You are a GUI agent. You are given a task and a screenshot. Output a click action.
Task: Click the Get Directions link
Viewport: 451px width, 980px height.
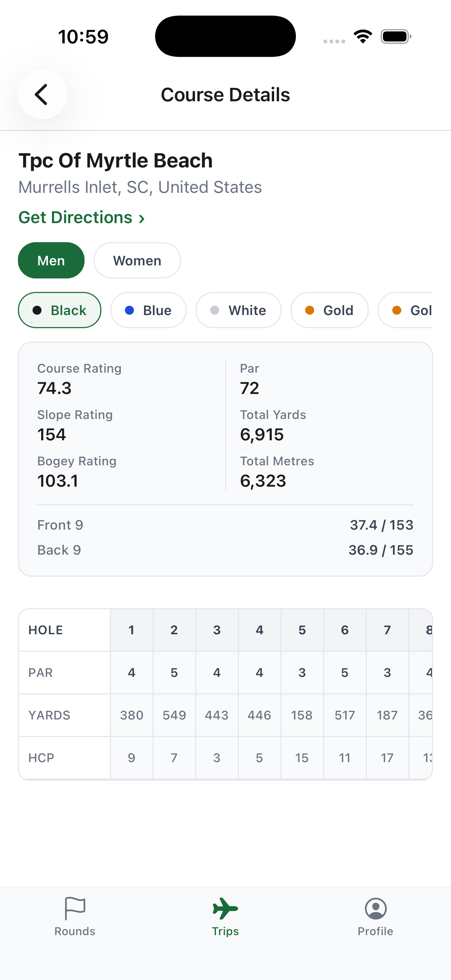76,218
